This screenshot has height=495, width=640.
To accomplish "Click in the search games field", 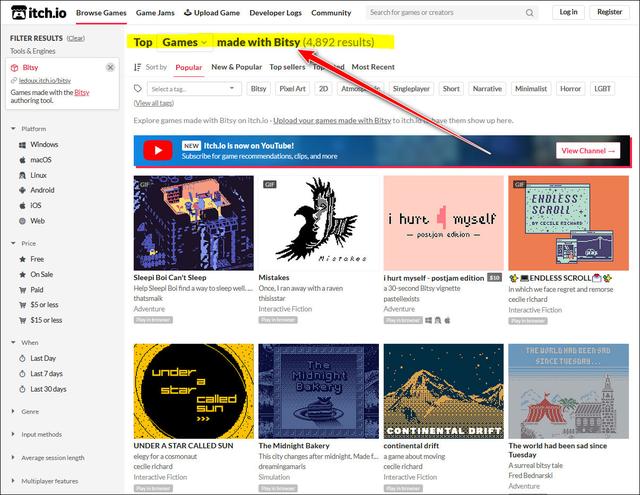I will click(x=447, y=13).
